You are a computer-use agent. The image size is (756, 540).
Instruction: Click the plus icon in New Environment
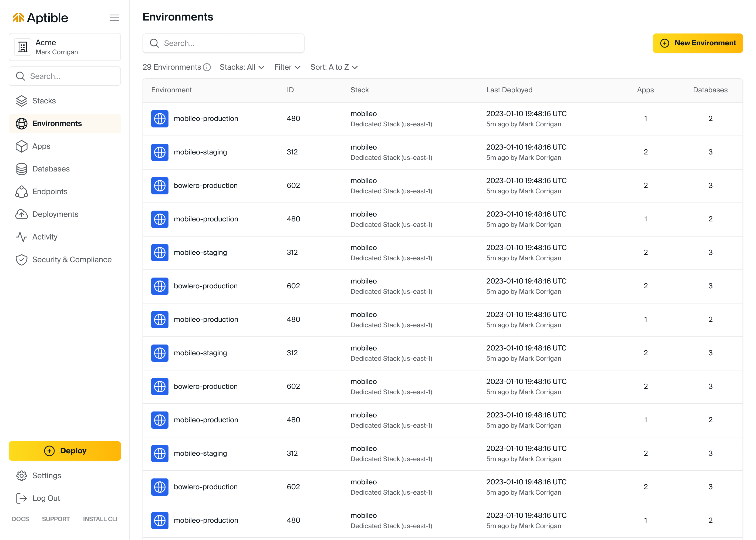pyautogui.click(x=664, y=43)
